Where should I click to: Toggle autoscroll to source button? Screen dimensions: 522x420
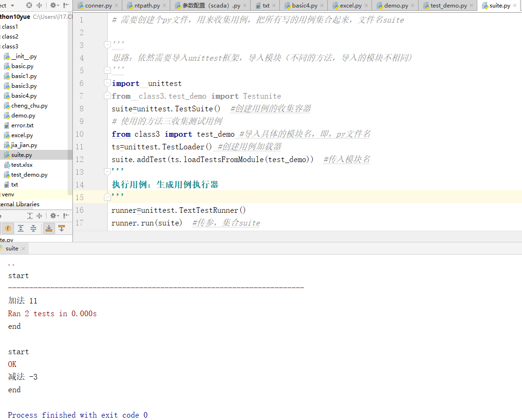[48, 228]
